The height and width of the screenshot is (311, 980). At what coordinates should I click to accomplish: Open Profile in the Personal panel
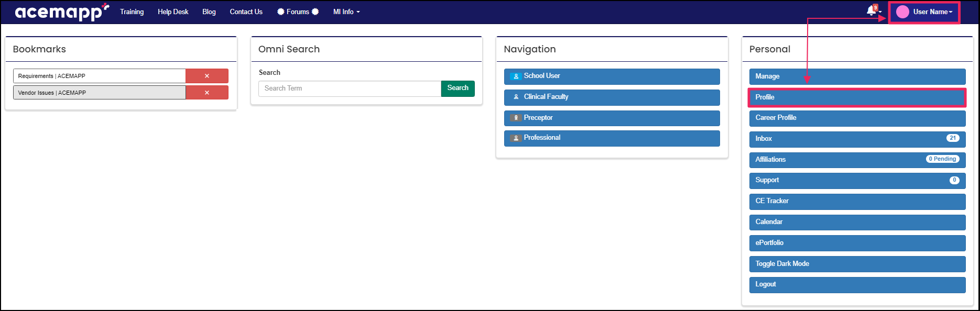857,97
